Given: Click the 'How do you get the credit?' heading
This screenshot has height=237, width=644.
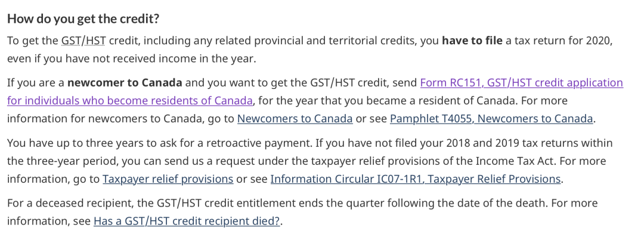Looking at the screenshot, I should tap(83, 19).
